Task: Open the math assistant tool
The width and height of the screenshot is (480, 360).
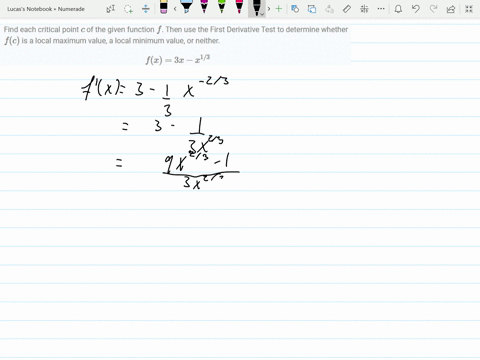Action: click(x=364, y=9)
